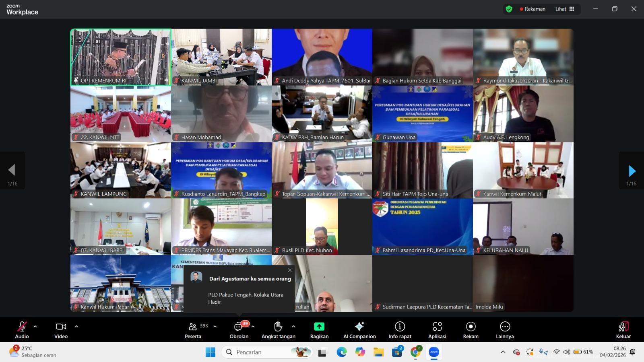
Task: Click the Angkat tangan raise hand icon
Action: coord(278,327)
